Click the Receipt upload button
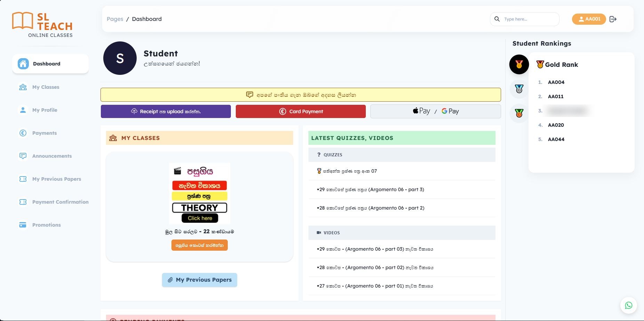Image resolution: width=644 pixels, height=321 pixels. (x=166, y=111)
